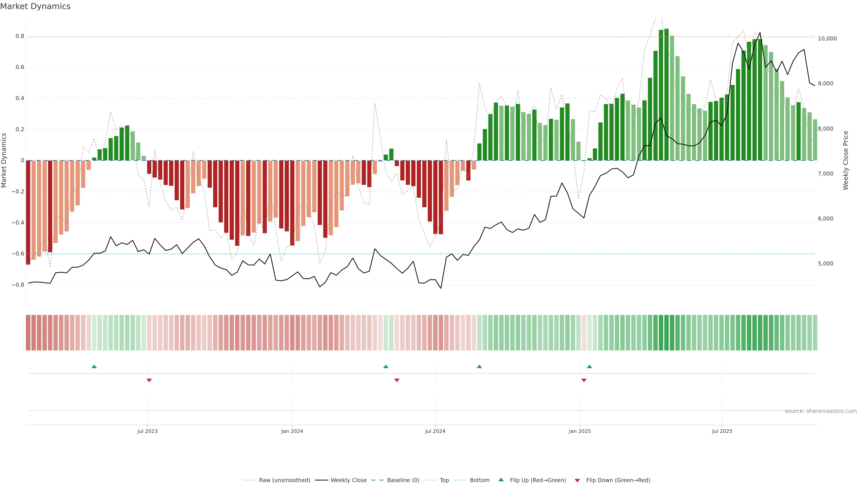
Task: Click the red Flip Down marker before Jul 2024
Action: click(397, 380)
